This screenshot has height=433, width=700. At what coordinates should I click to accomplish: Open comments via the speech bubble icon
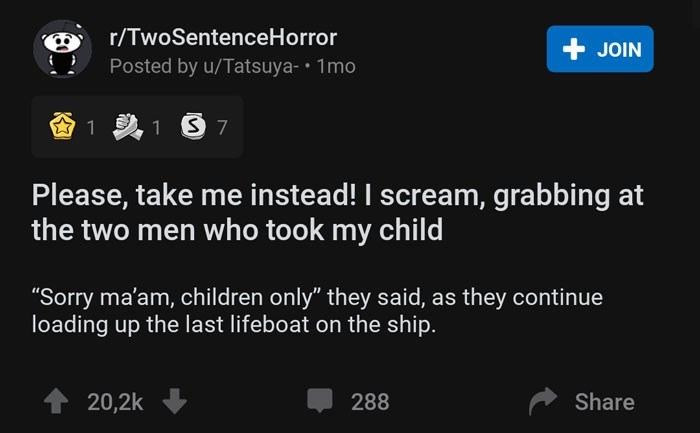pyautogui.click(x=320, y=402)
